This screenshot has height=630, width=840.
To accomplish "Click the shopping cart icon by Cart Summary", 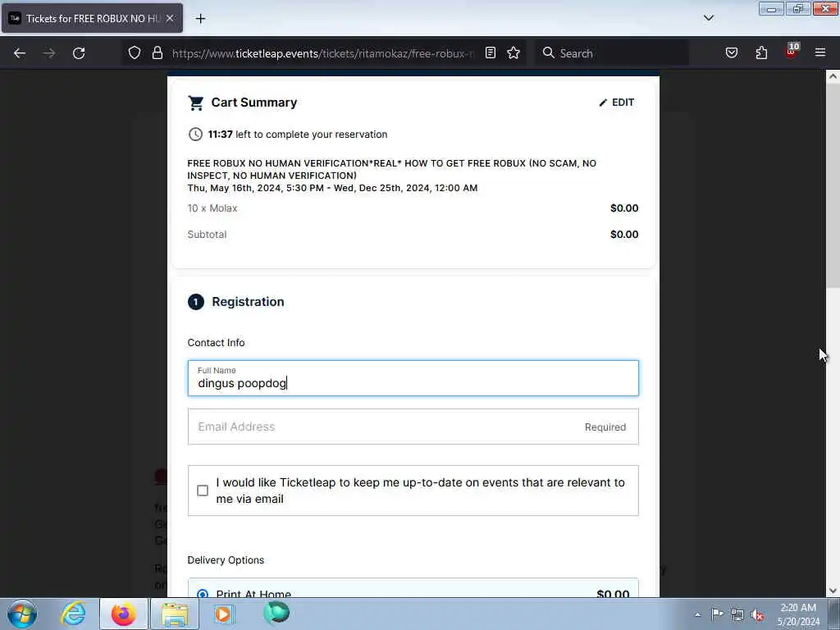I will (x=195, y=103).
